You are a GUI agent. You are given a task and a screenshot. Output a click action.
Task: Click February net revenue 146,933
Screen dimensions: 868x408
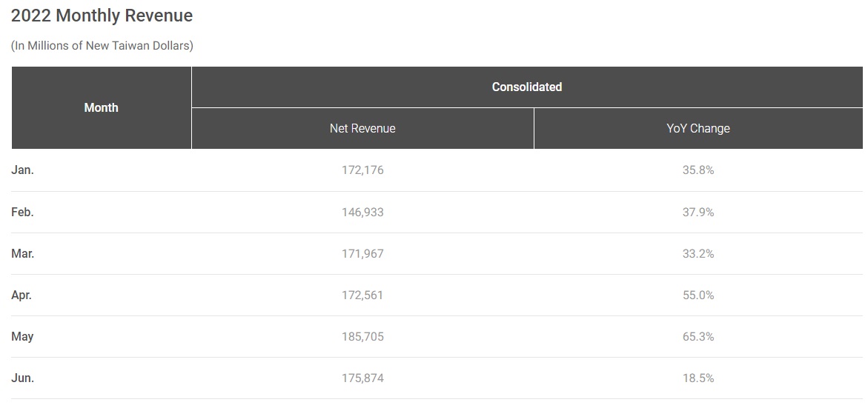point(362,212)
